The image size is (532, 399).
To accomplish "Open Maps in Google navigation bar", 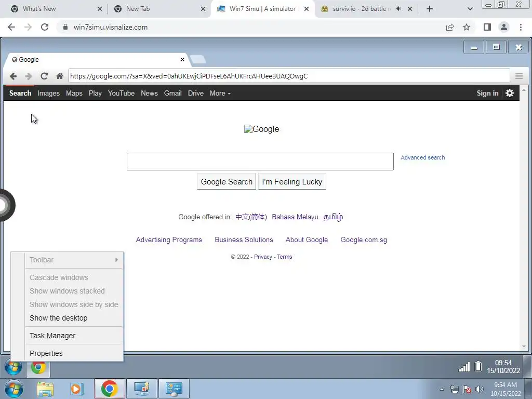I will (74, 93).
